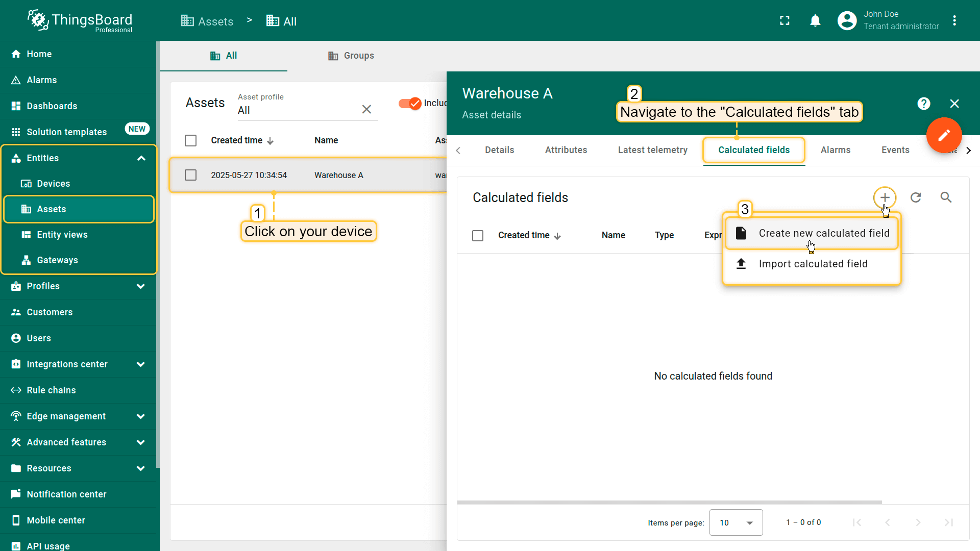Screen dimensions: 980x551
Task: Clear the Asset profile filter
Action: [x=366, y=109]
